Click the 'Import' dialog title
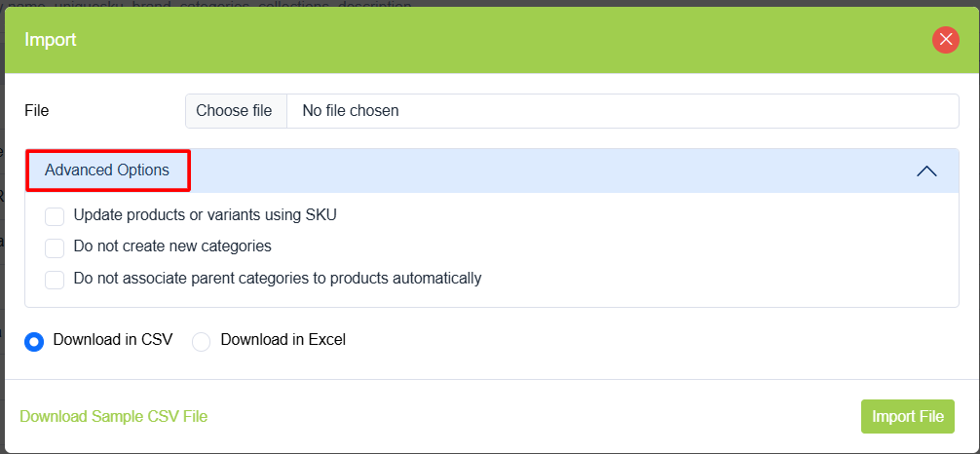The image size is (980, 454). coord(51,40)
